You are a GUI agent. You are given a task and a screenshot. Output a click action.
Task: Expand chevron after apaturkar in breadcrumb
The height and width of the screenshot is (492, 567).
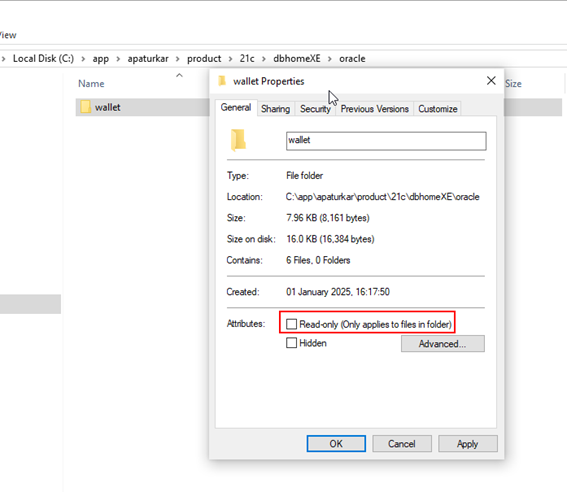tap(178, 59)
